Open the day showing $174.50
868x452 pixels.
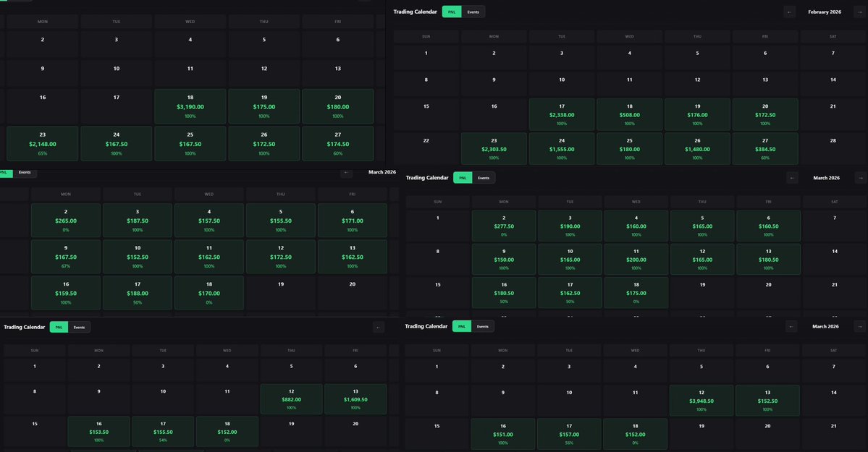click(337, 144)
